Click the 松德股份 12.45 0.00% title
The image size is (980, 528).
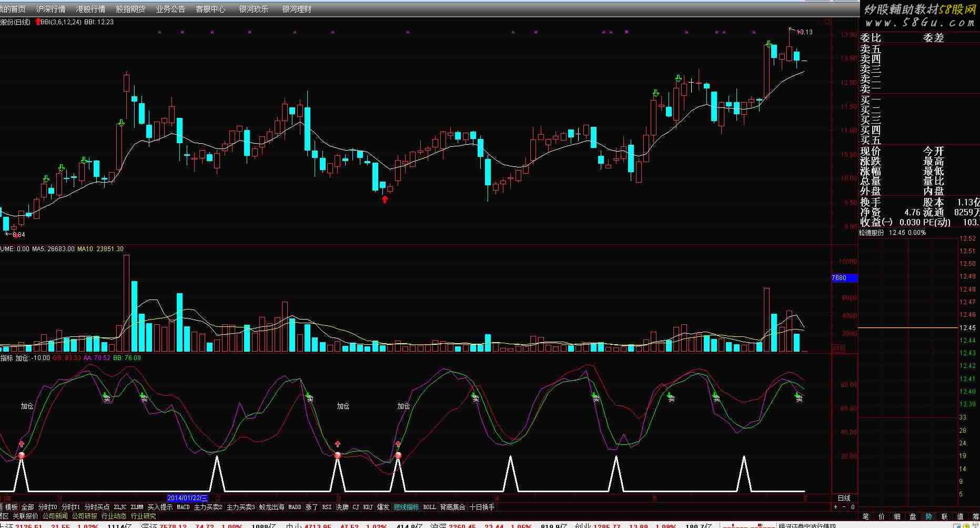[893, 233]
